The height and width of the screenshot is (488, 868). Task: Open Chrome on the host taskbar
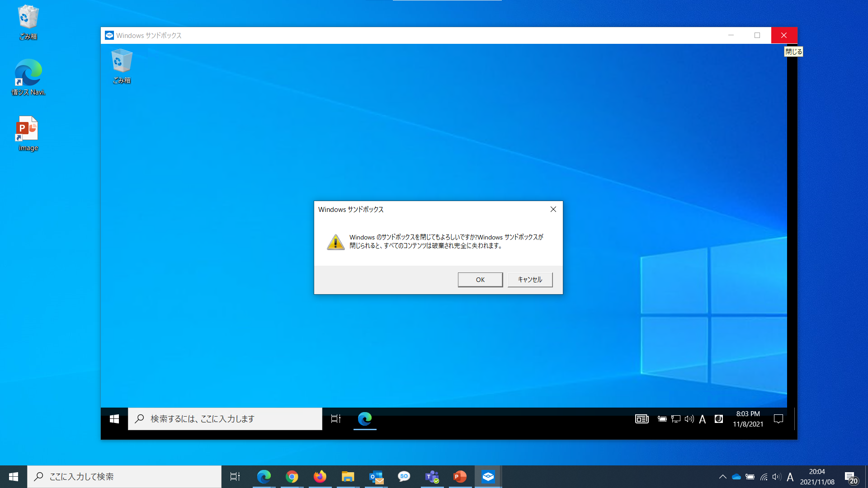[292, 477]
